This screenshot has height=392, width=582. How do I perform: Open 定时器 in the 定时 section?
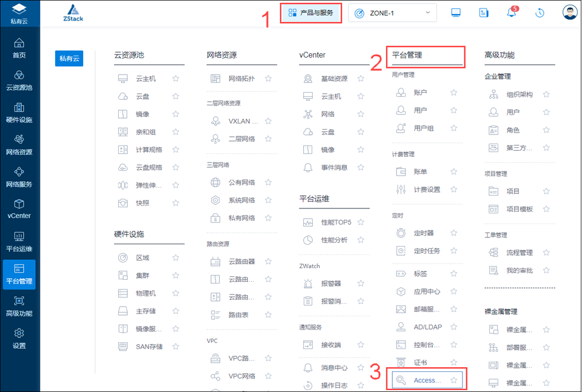(423, 233)
